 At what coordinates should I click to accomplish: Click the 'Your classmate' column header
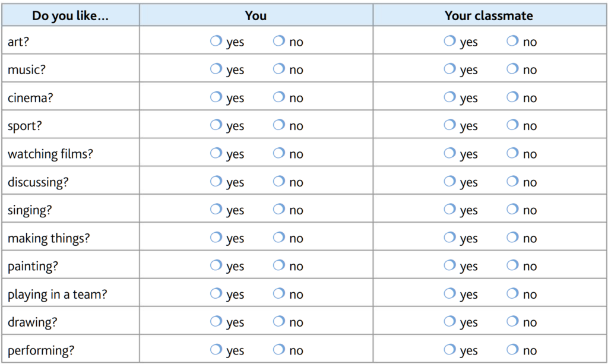pos(489,15)
